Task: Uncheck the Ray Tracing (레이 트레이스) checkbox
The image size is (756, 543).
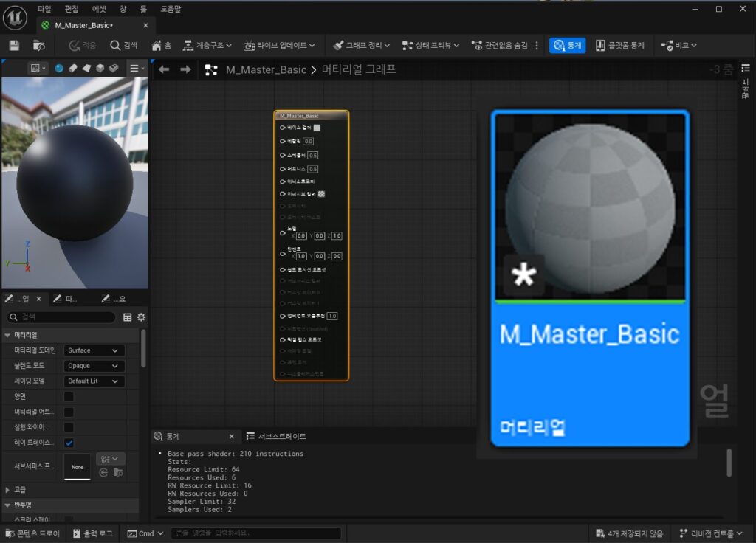Action: [69, 443]
